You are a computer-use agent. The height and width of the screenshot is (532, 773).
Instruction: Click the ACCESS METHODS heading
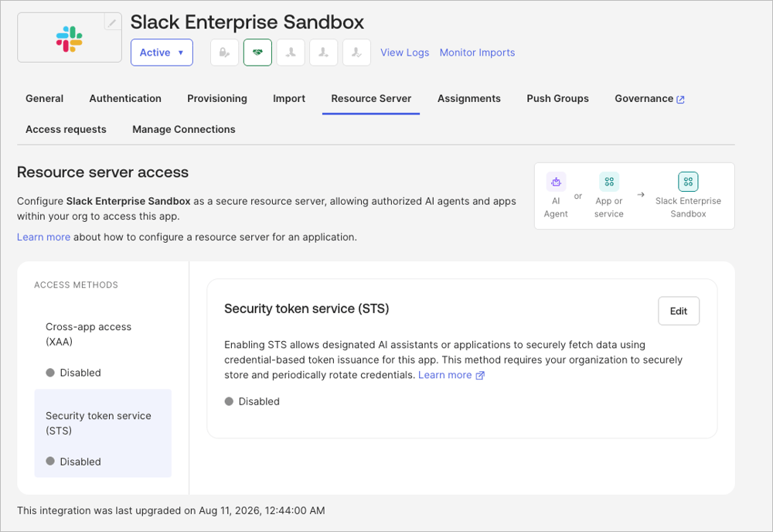[76, 285]
